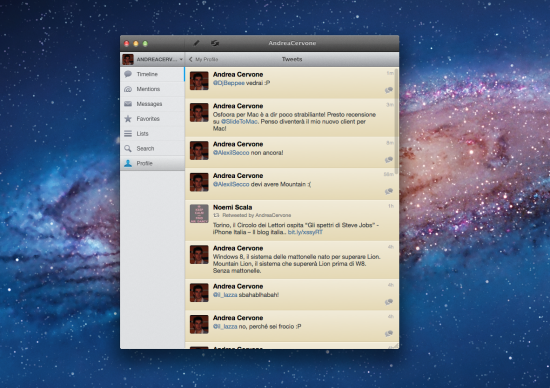Image resolution: width=550 pixels, height=388 pixels.
Task: Open the Mentions section
Action: 152,89
